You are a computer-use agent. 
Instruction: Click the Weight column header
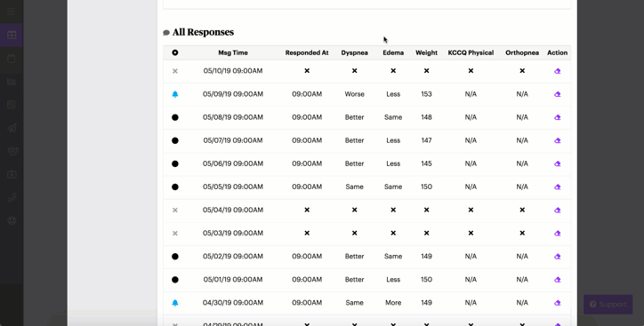point(426,52)
